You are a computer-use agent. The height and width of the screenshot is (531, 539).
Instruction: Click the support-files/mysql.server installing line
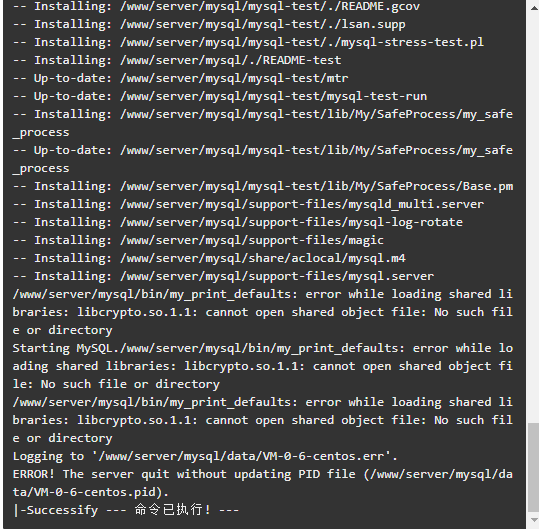(x=223, y=276)
